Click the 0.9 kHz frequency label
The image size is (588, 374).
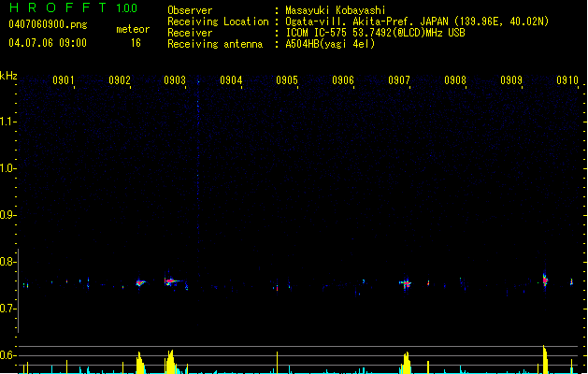(7, 215)
